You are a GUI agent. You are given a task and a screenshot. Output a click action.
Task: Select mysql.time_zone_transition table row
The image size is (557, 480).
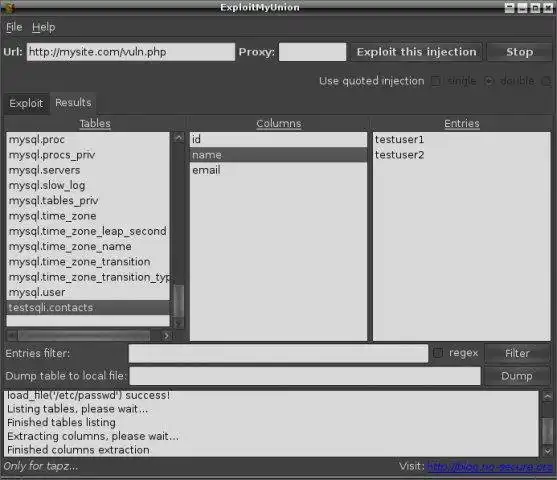(88, 262)
